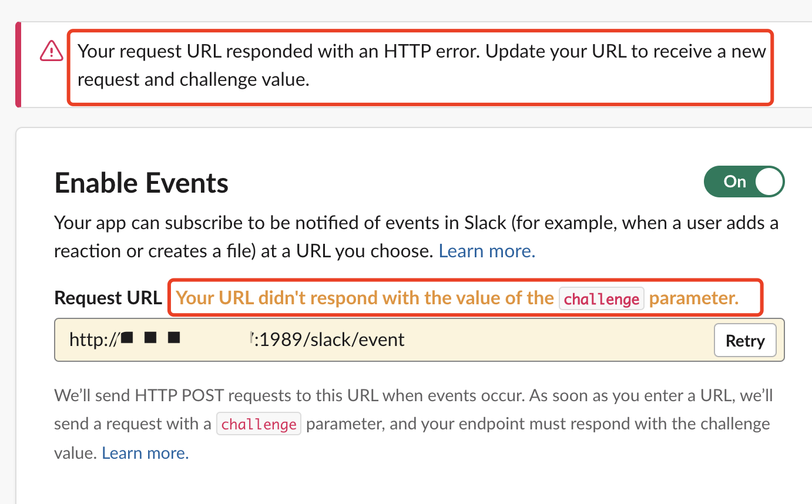This screenshot has width=812, height=504.
Task: Click the red error banner accent bar
Action: (18, 65)
